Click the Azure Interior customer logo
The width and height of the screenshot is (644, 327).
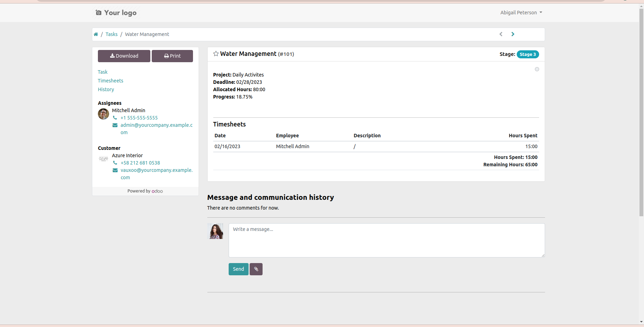pyautogui.click(x=103, y=159)
